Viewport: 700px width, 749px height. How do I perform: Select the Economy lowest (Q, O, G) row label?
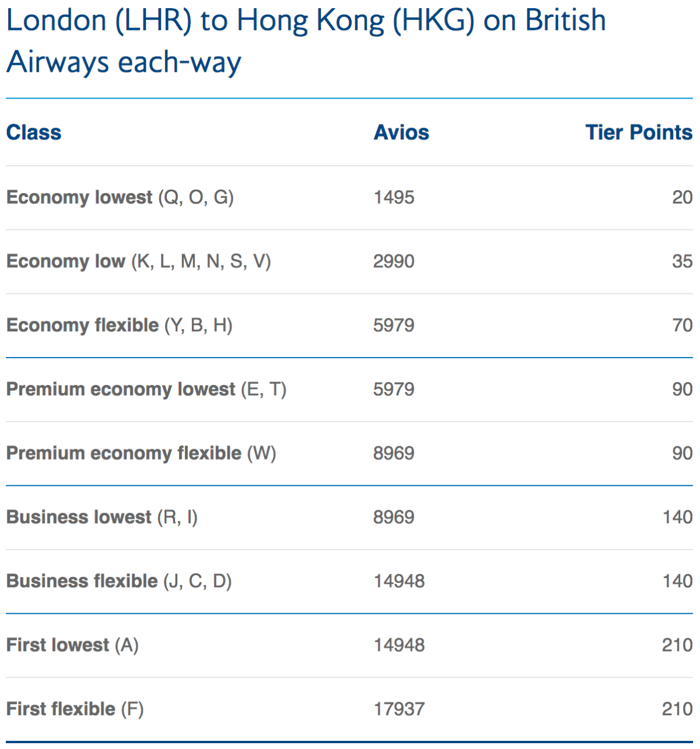tap(120, 198)
